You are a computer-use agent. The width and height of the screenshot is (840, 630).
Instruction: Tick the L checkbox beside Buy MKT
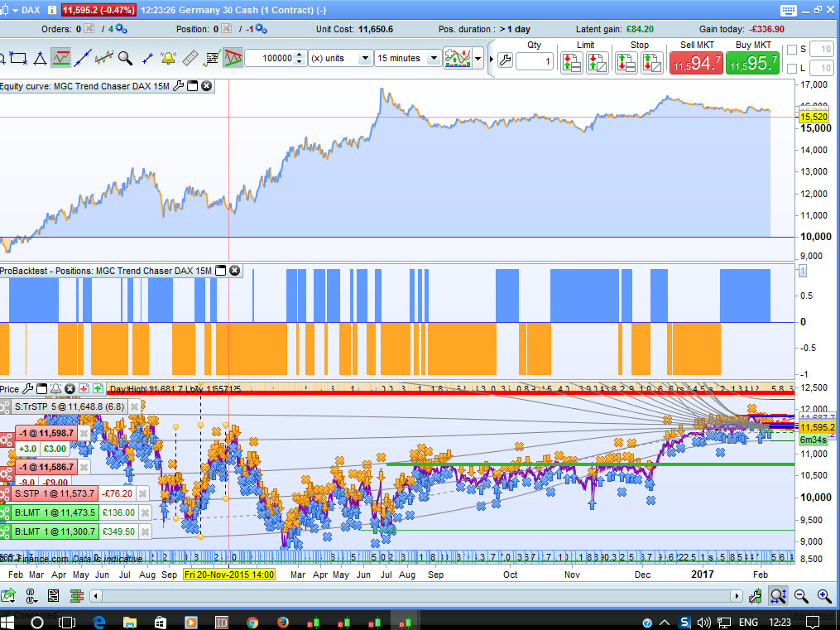pos(792,68)
